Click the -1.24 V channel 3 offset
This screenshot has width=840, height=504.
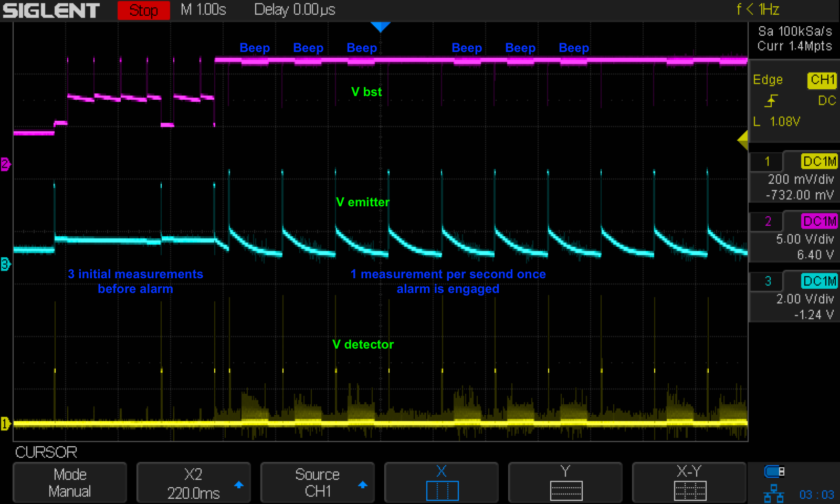pyautogui.click(x=814, y=315)
